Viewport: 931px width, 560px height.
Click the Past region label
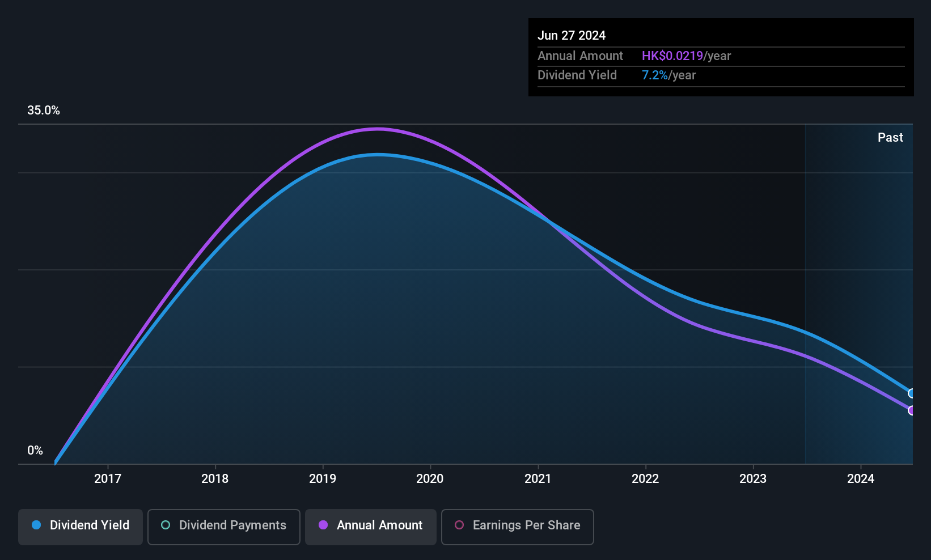[890, 138]
